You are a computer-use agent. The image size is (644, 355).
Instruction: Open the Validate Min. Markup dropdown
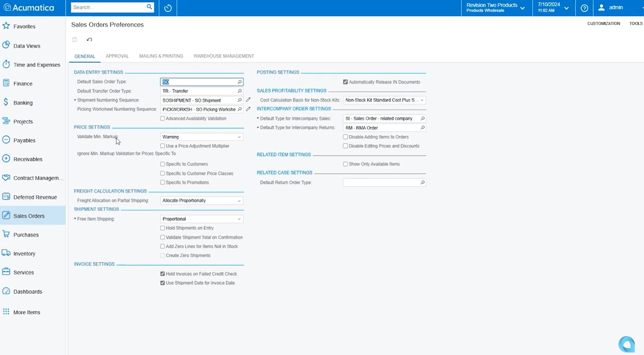tap(239, 137)
